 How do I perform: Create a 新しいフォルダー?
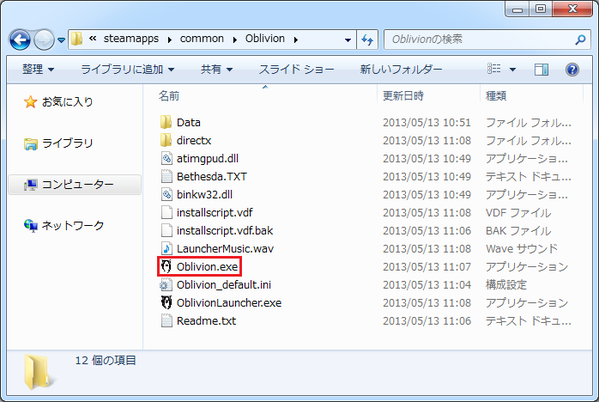[401, 69]
